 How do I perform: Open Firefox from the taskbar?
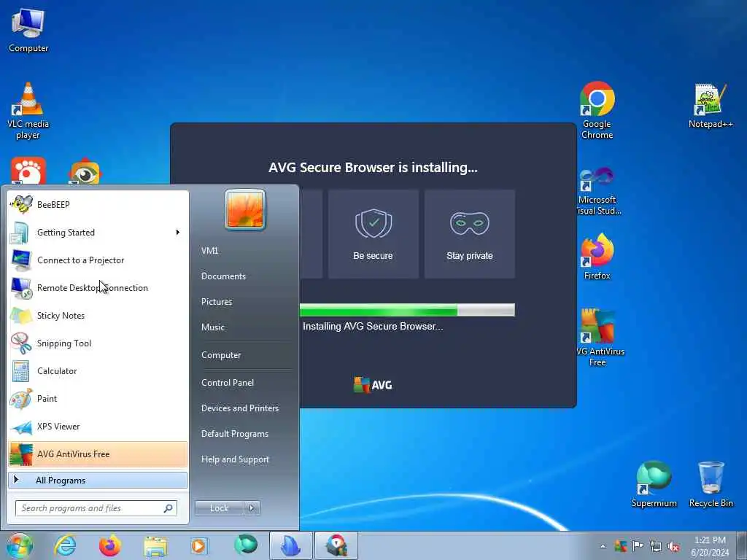click(x=110, y=545)
